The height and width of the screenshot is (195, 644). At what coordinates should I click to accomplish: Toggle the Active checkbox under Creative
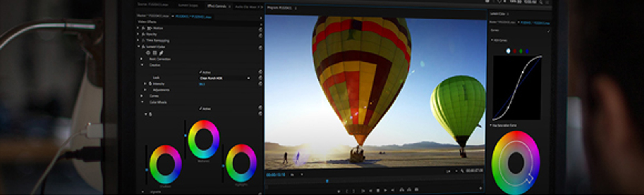pos(200,72)
